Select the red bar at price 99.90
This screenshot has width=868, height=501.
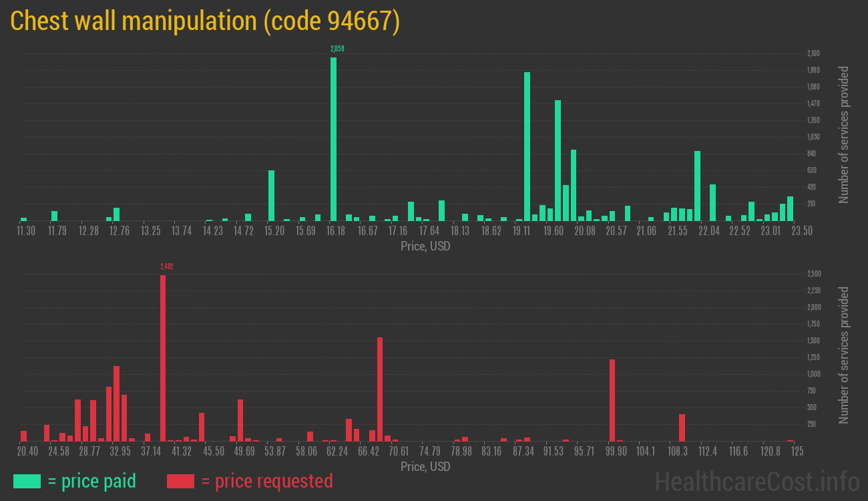[612, 400]
